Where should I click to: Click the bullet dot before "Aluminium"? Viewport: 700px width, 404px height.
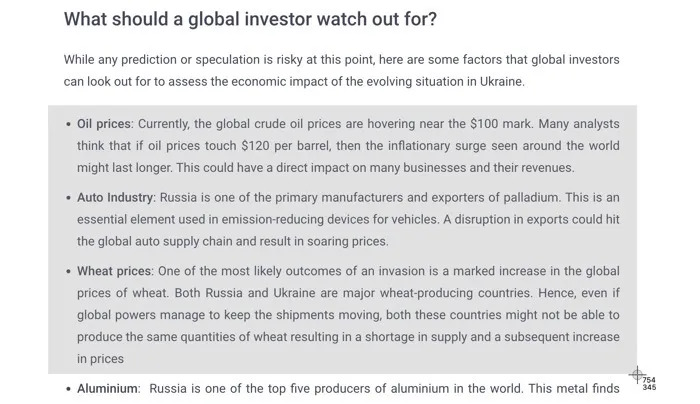tap(68, 388)
